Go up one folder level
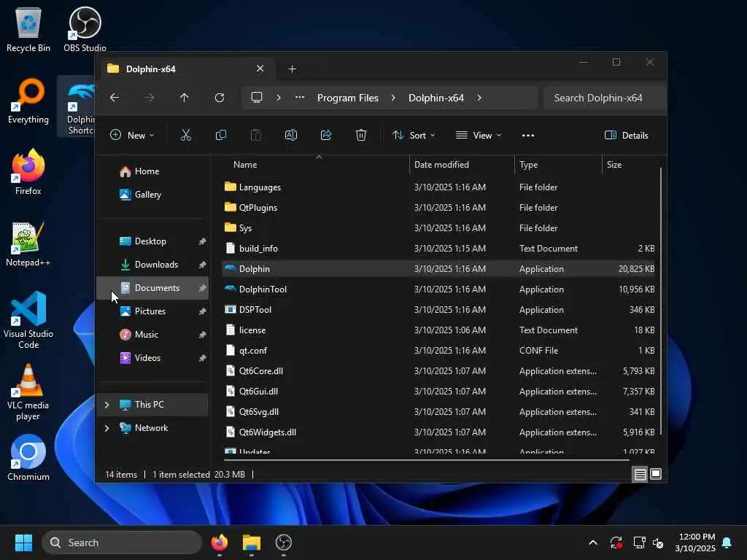The height and width of the screenshot is (560, 747). tap(185, 98)
